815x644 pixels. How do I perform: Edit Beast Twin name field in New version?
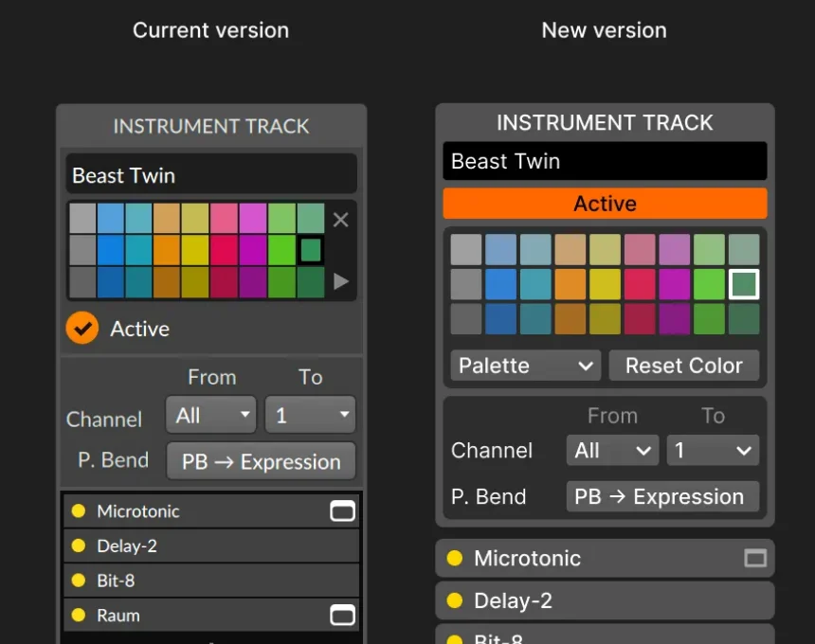click(605, 161)
